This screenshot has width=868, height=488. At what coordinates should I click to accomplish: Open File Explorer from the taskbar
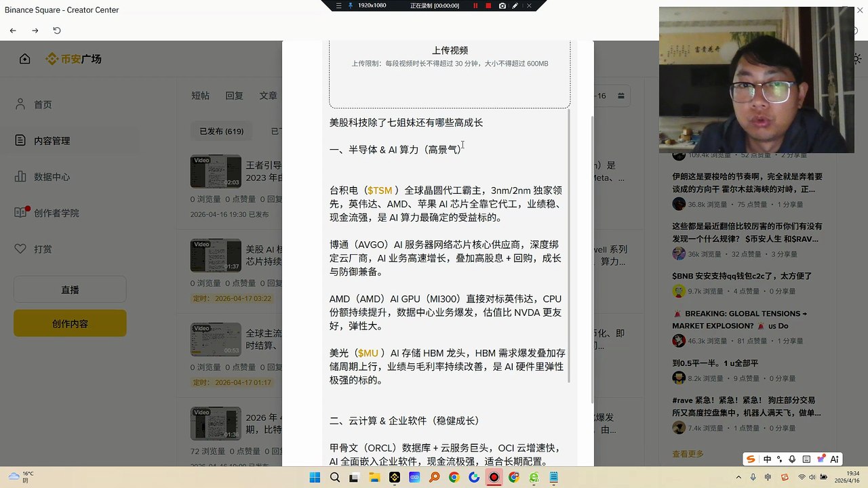pos(374,477)
